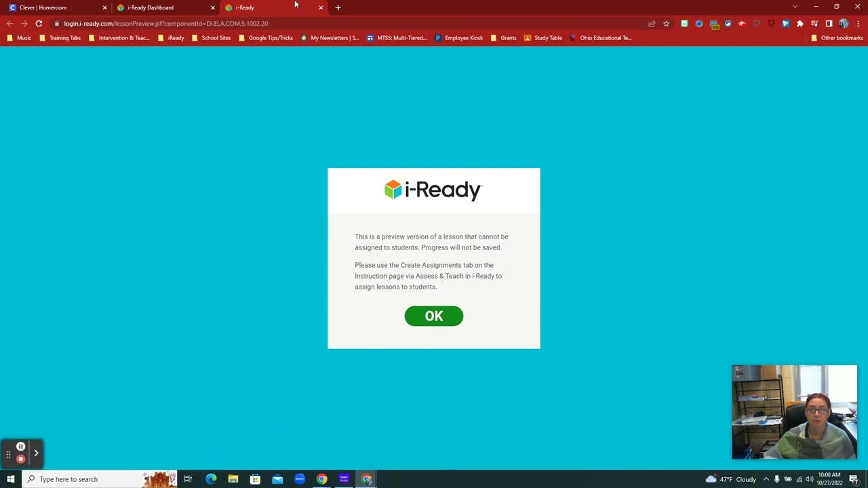This screenshot has height=488, width=868.
Task: Close the i-Ready Dashboard tab
Action: pos(212,7)
